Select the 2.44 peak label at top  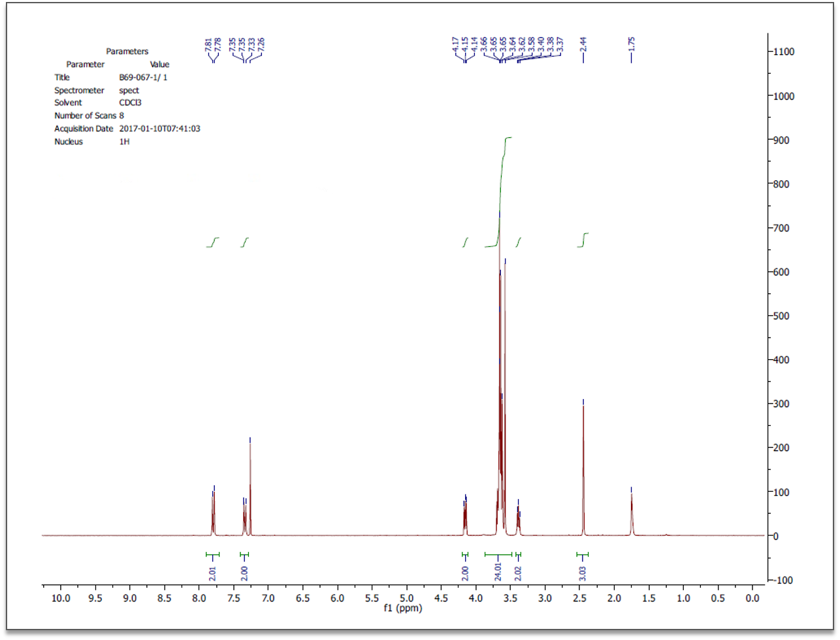click(584, 44)
